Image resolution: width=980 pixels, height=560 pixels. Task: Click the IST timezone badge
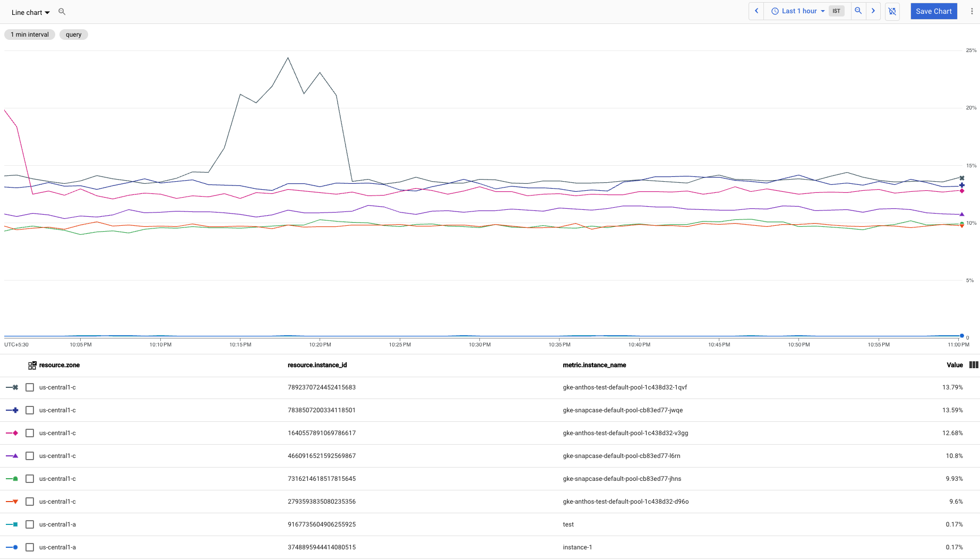[837, 11]
